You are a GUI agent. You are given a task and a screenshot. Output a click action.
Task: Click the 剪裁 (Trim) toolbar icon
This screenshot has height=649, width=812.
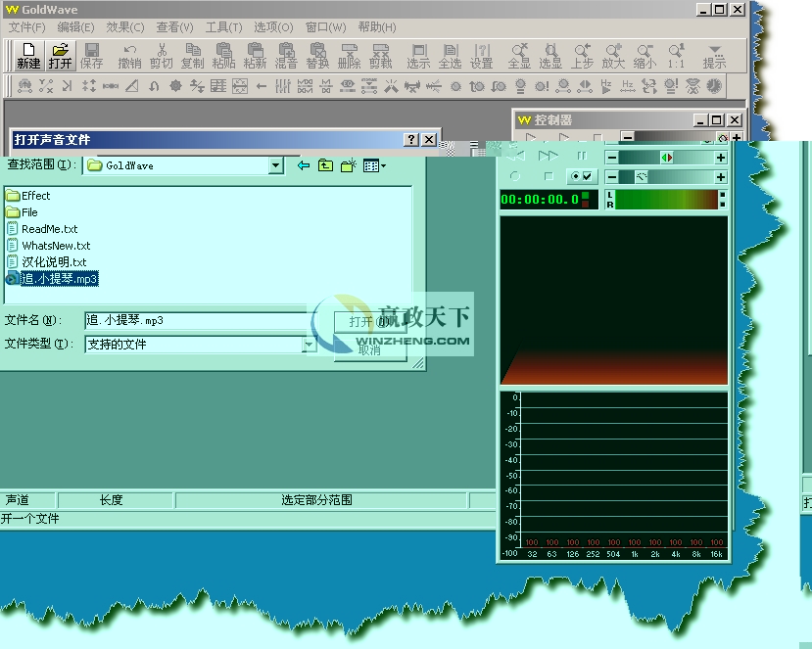coord(381,56)
